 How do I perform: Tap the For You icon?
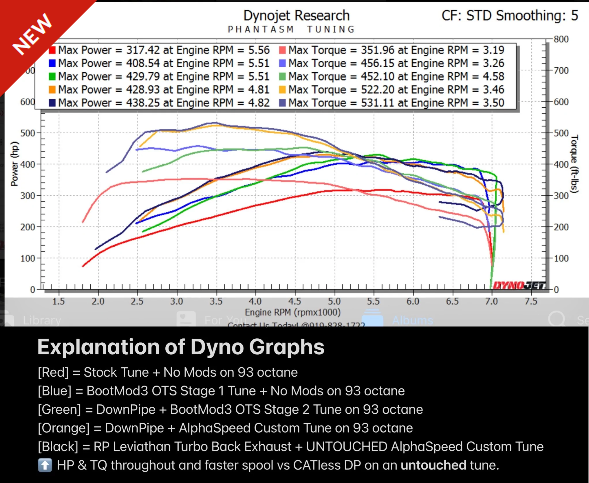click(x=186, y=319)
